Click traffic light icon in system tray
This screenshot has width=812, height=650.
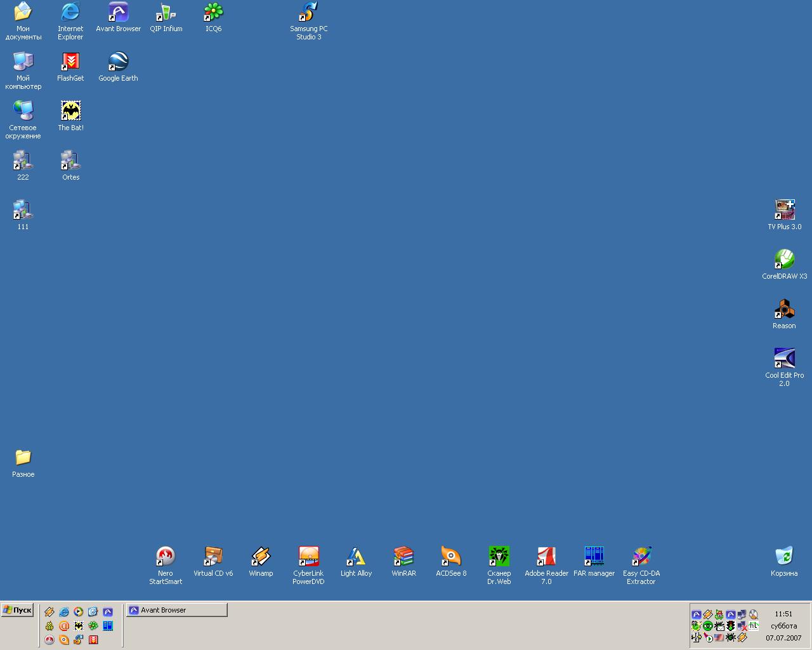(731, 626)
